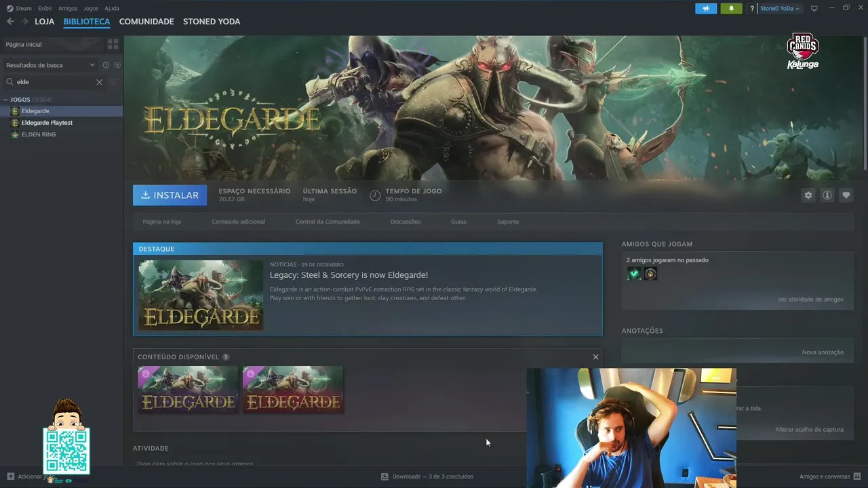868x488 pixels.
Task: Show game info with the 'i' icon
Action: pyautogui.click(x=827, y=195)
